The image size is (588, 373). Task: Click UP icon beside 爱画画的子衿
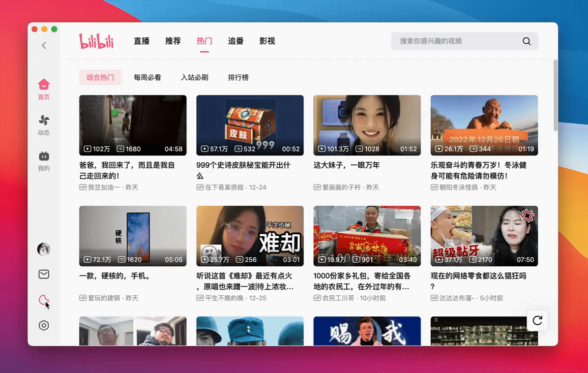pos(317,187)
